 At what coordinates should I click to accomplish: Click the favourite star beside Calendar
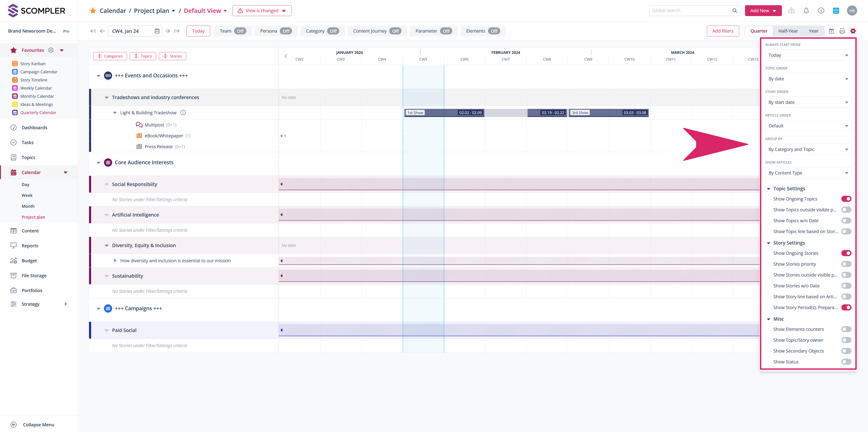pos(93,11)
